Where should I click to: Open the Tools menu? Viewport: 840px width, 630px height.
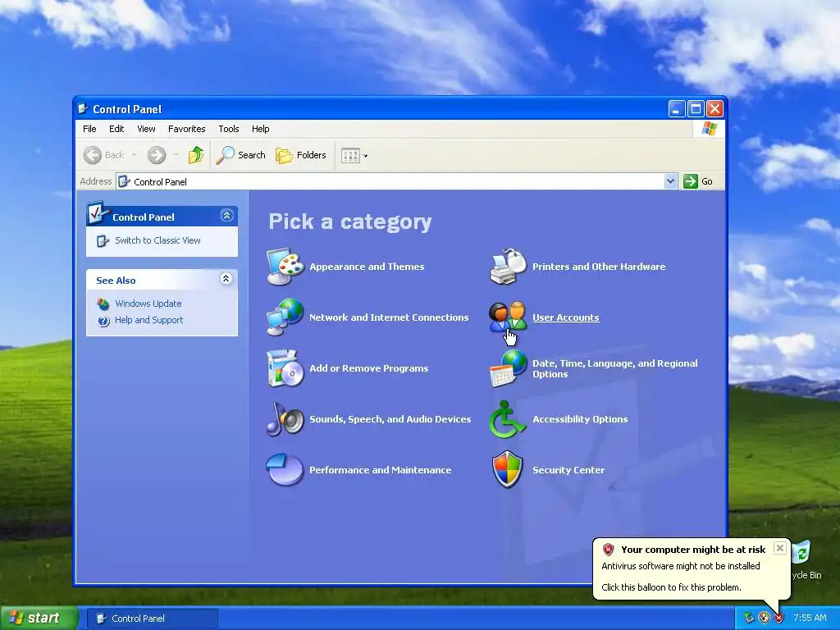[229, 129]
